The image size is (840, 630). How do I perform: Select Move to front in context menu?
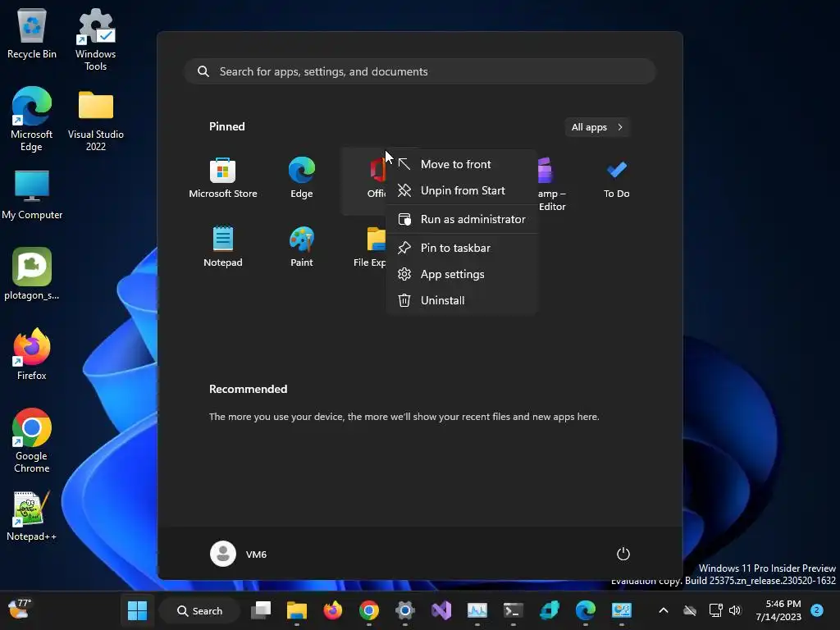tap(462, 164)
